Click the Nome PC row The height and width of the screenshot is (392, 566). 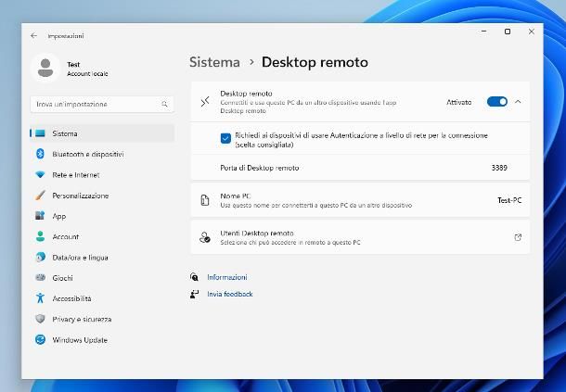tap(360, 200)
